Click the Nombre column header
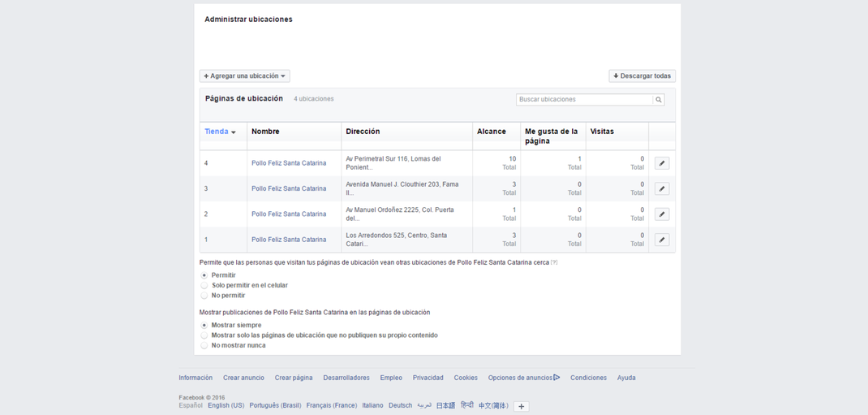 pos(265,132)
